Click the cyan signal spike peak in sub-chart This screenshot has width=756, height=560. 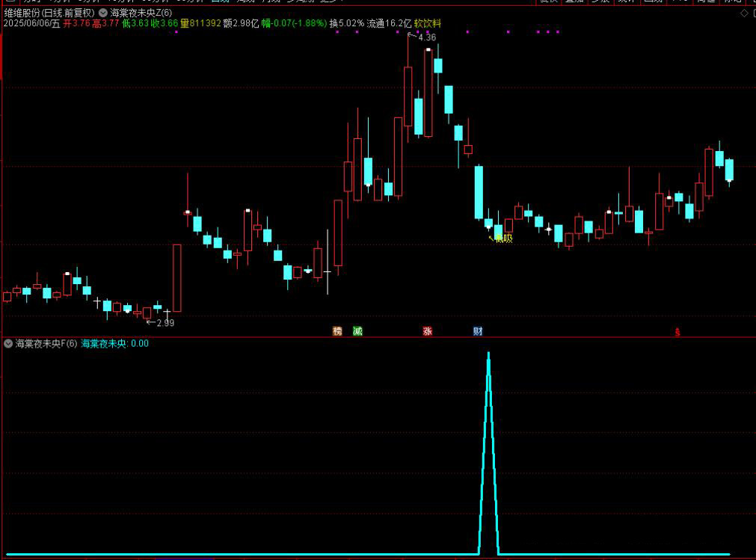coord(488,354)
